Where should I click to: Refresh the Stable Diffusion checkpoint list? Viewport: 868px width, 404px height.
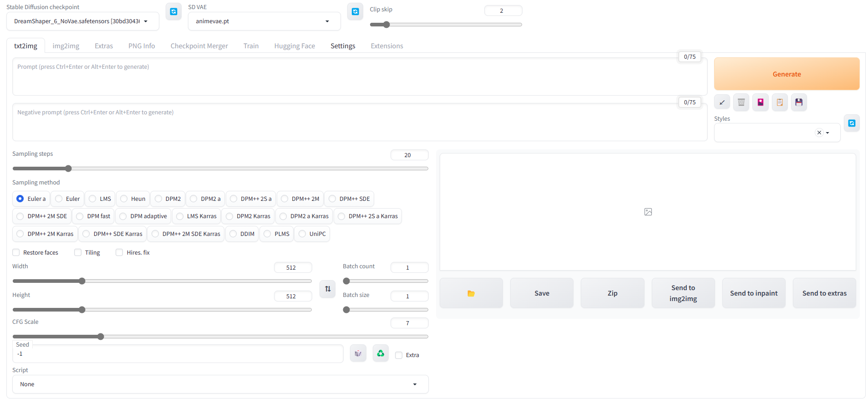173,12
